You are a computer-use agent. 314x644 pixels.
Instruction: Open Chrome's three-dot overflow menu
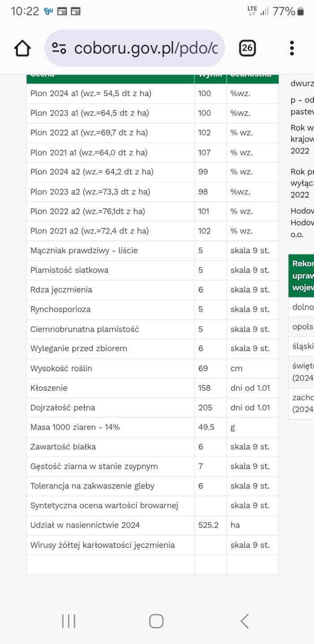pos(292,48)
